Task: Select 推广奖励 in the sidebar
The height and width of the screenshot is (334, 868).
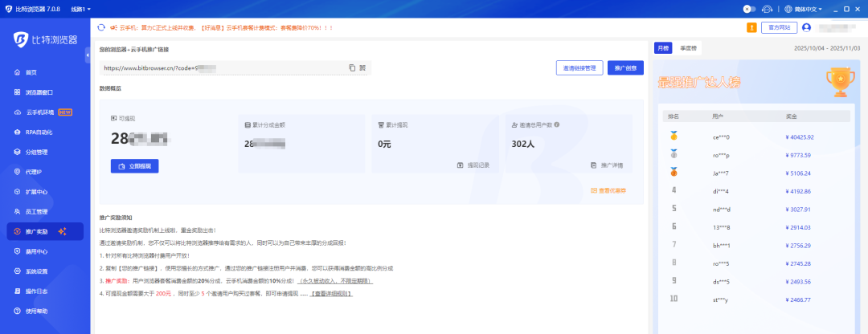Action: 45,232
